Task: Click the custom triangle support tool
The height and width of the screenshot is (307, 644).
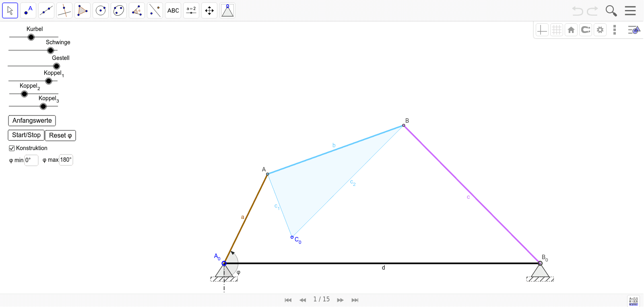Action: point(227,10)
